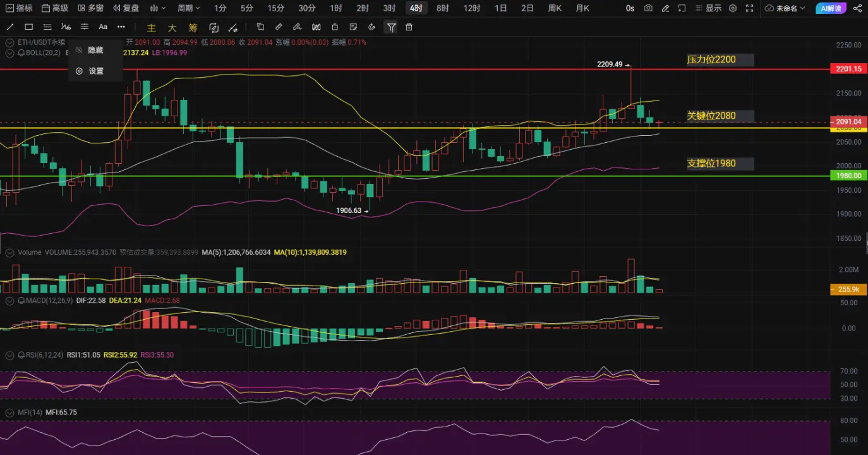Open more drawing tools ellipsis
Viewport: 868px width, 455px height.
(x=121, y=27)
